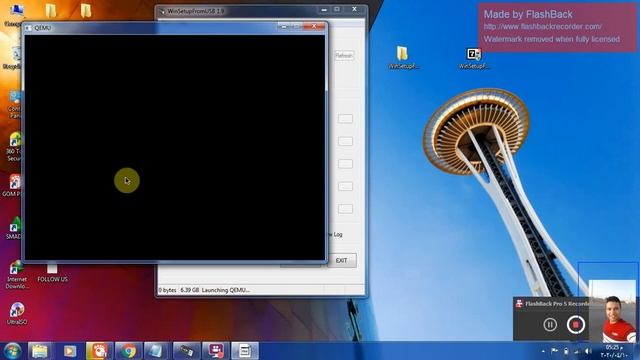
Task: Click EXIT in the WinSetupFromUSB window
Action: (x=341, y=260)
